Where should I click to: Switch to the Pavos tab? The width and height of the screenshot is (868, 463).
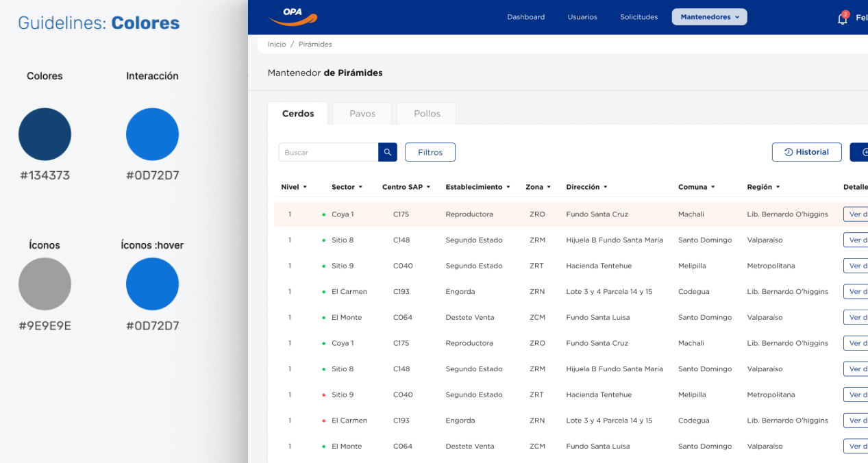click(x=362, y=114)
